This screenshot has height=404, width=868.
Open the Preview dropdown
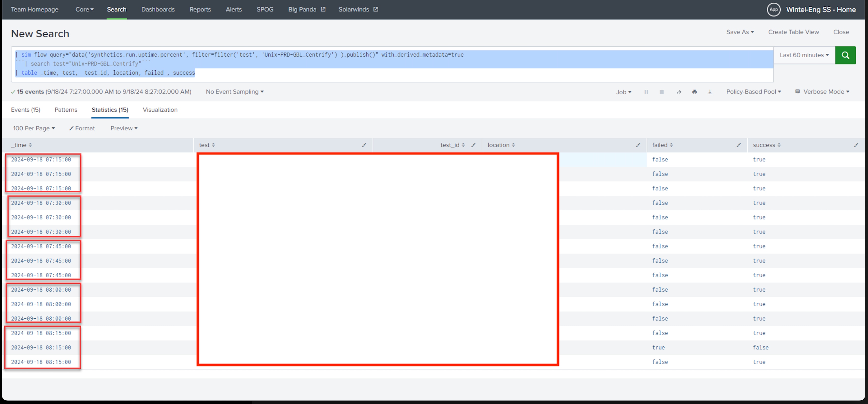pyautogui.click(x=124, y=128)
